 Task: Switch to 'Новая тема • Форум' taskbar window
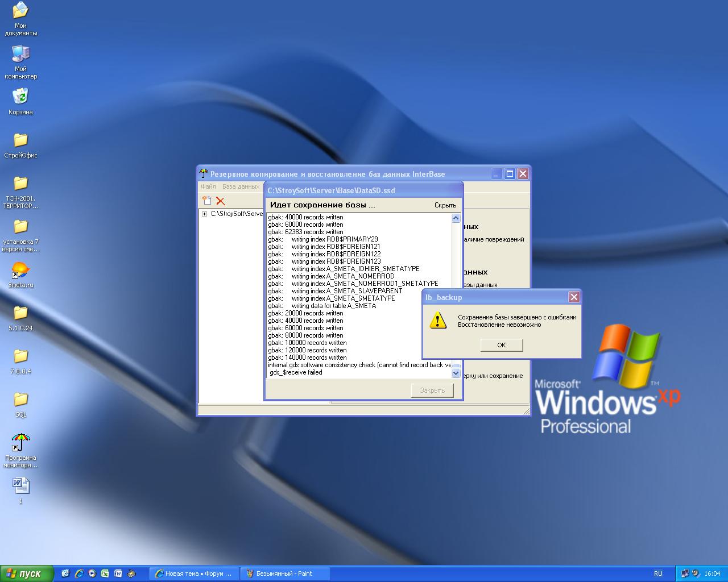click(193, 573)
